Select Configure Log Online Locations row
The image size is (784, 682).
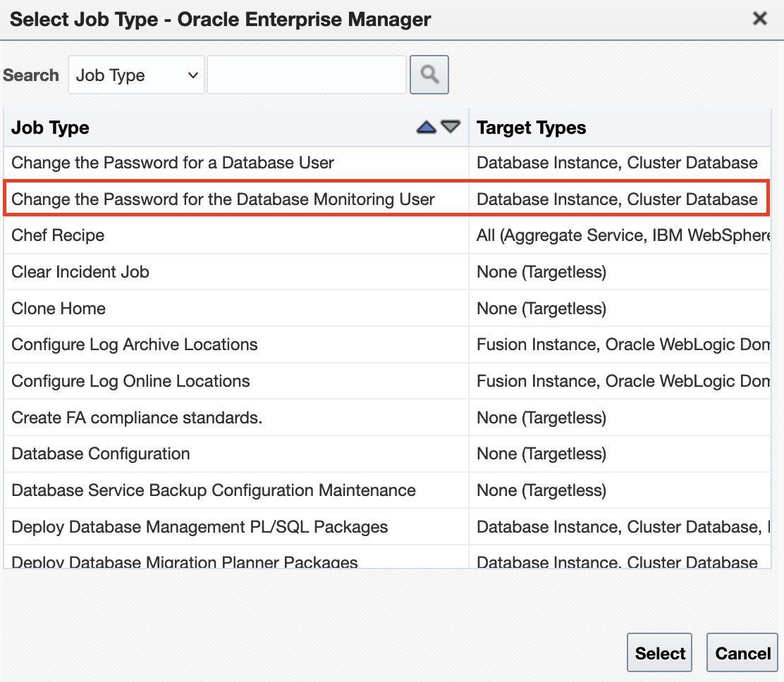pos(130,381)
